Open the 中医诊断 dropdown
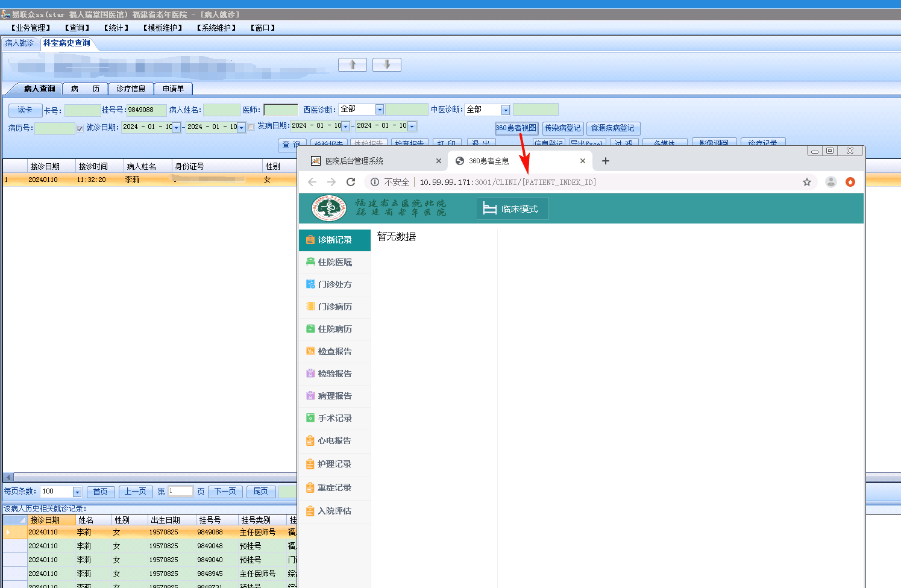 click(506, 110)
